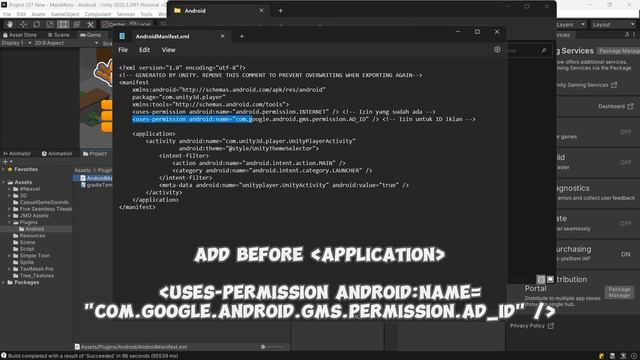Screen dimensions: 640x360
Task: Open the Dashboard link in Services
Action: 611,106
